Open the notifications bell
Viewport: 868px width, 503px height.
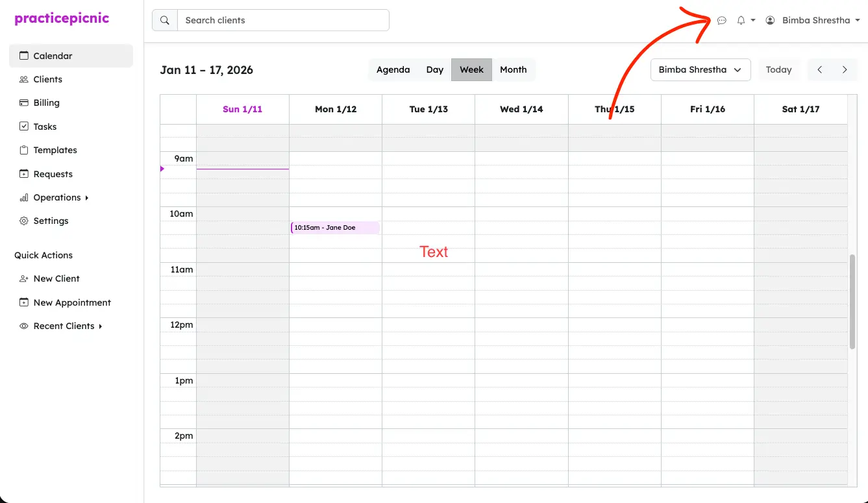pos(741,21)
